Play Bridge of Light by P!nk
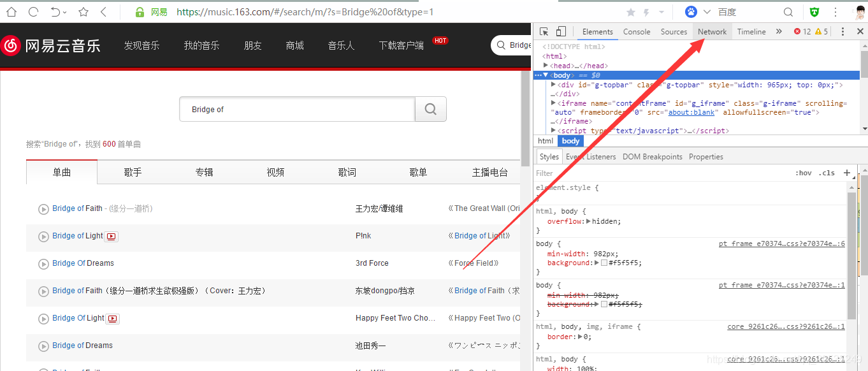The width and height of the screenshot is (868, 371). coord(43,236)
